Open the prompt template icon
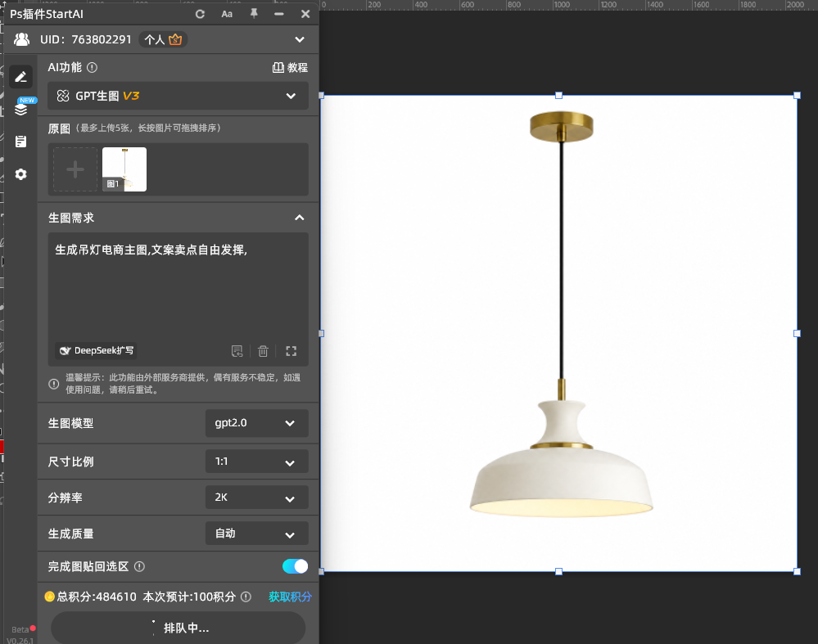The height and width of the screenshot is (644, 818). 237,351
